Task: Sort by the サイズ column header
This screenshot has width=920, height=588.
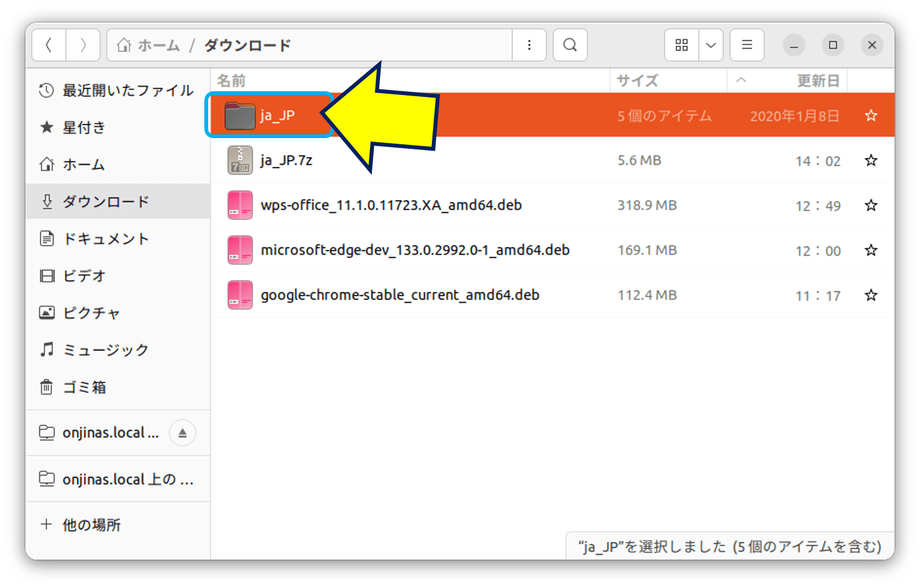Action: pyautogui.click(x=668, y=81)
